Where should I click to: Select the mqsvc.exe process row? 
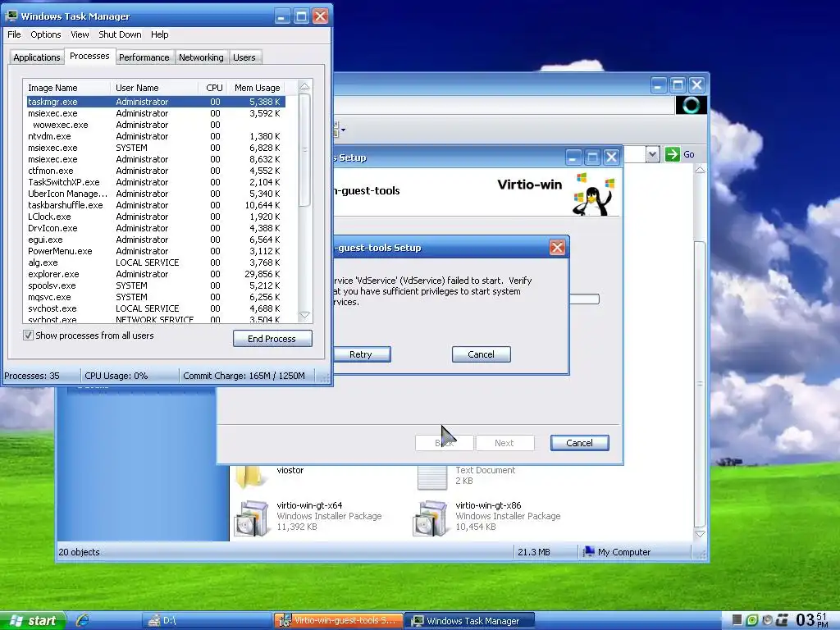click(x=155, y=297)
